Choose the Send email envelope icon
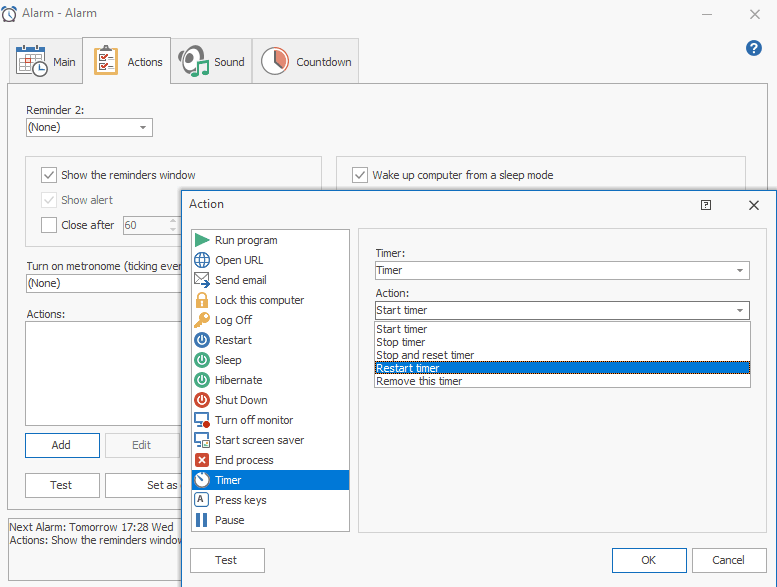Viewport: 777px width, 587px height. (202, 280)
